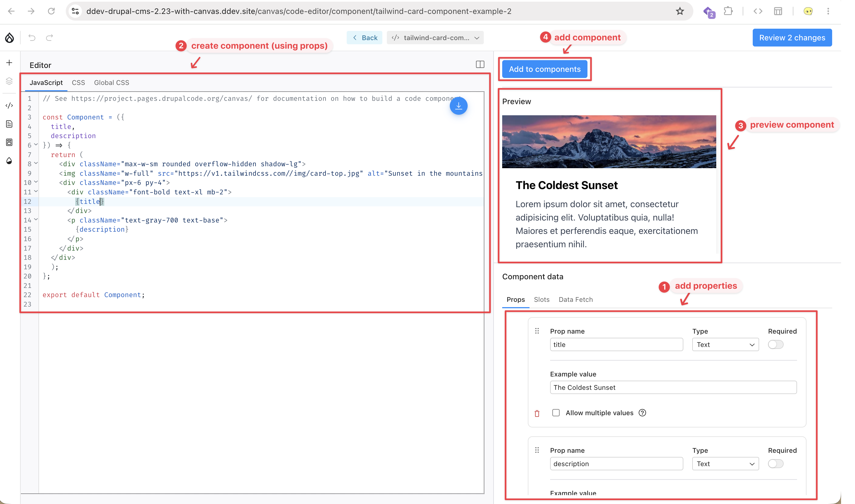Select the JavaScript editor tab
Screen dimensions: 855x504
[x=46, y=82]
